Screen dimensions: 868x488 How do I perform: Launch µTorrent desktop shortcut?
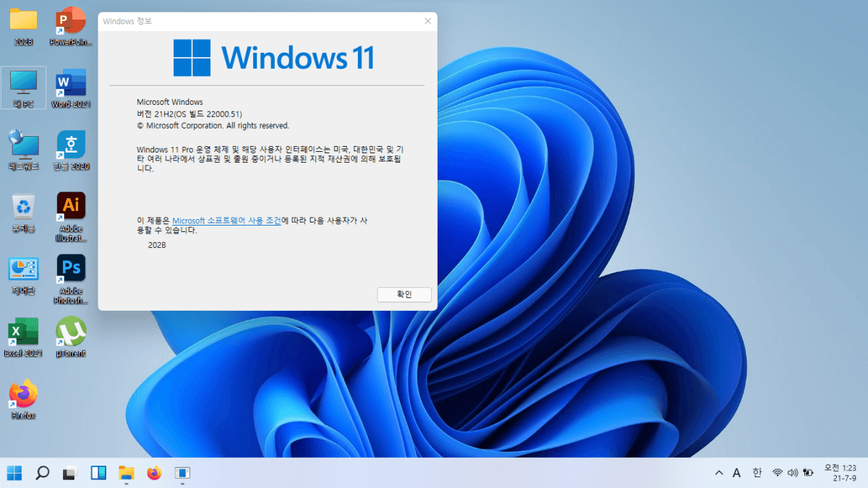click(71, 337)
